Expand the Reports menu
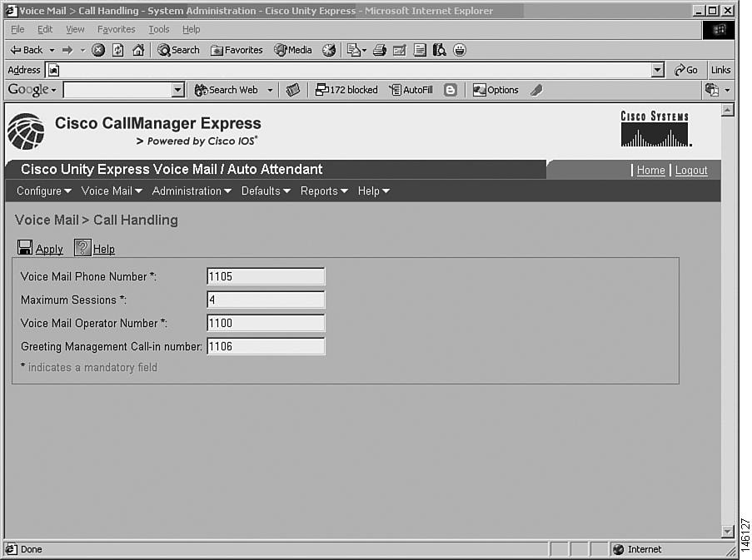Viewport: 752px width, 560px height. pyautogui.click(x=324, y=191)
